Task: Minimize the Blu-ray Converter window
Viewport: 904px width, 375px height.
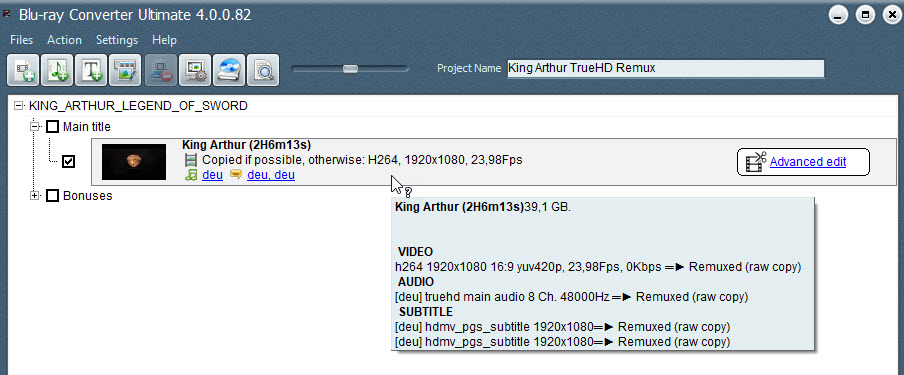Action: click(838, 15)
